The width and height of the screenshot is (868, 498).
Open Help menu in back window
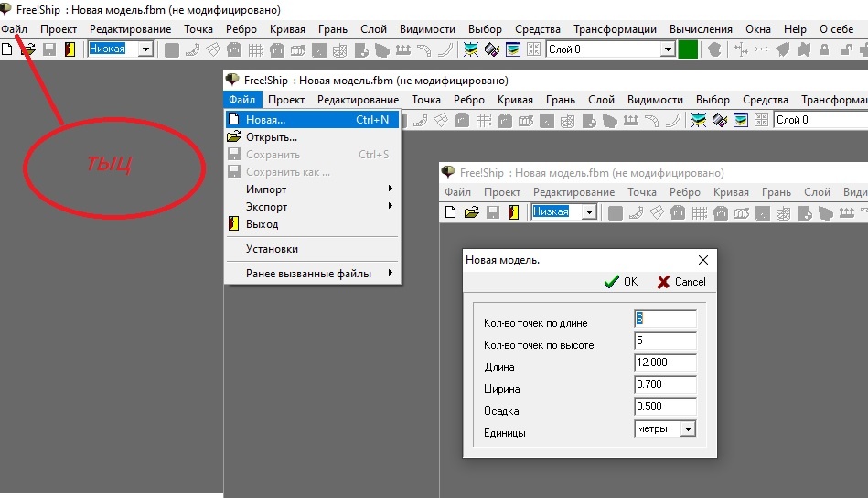coord(795,29)
